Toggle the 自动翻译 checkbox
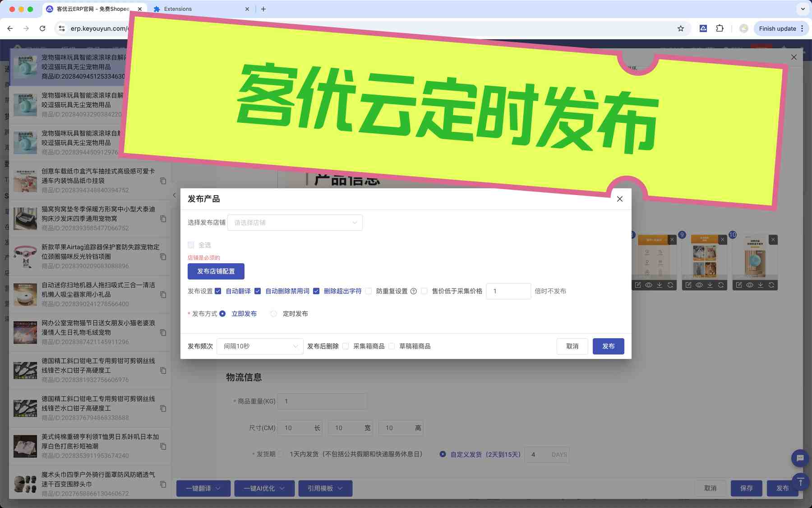The image size is (812, 508). coord(218,291)
